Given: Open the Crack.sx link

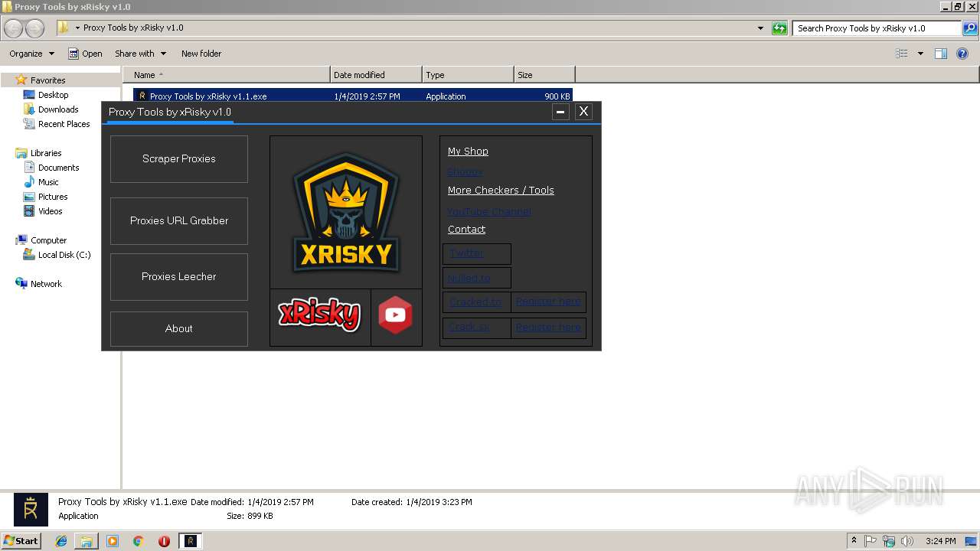Looking at the screenshot, I should point(469,328).
